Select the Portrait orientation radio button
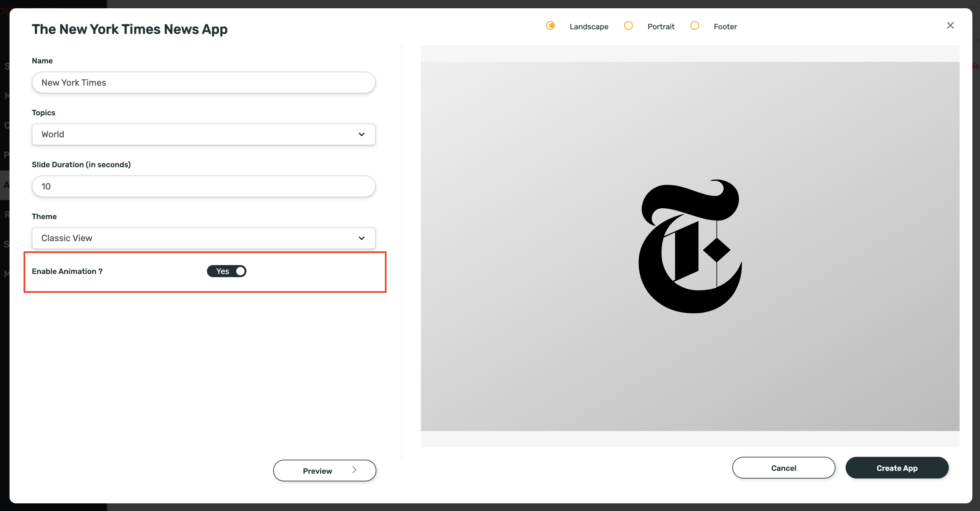Image resolution: width=980 pixels, height=511 pixels. [x=628, y=25]
